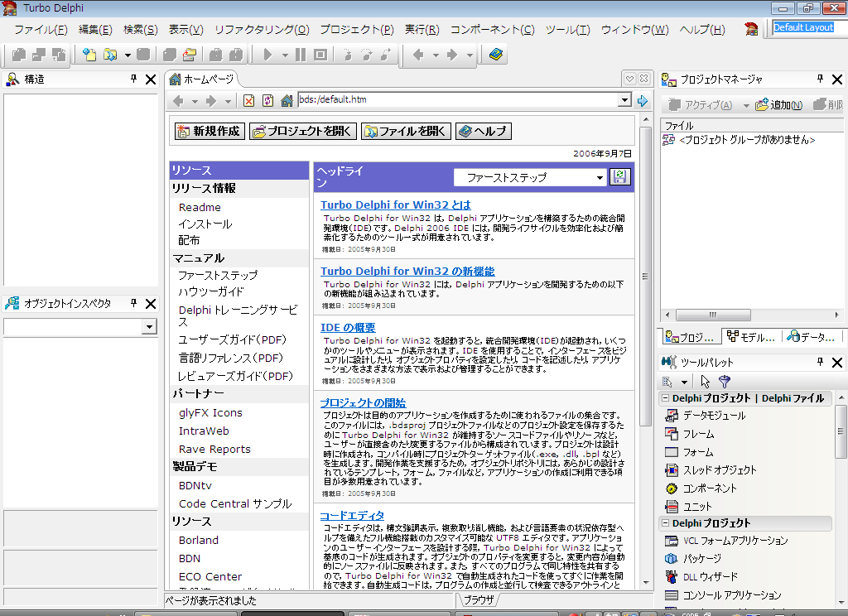The image size is (848, 616).
Task: Collapse the Delphi プロジェクト | Delphi ファイル category
Action: (665, 398)
